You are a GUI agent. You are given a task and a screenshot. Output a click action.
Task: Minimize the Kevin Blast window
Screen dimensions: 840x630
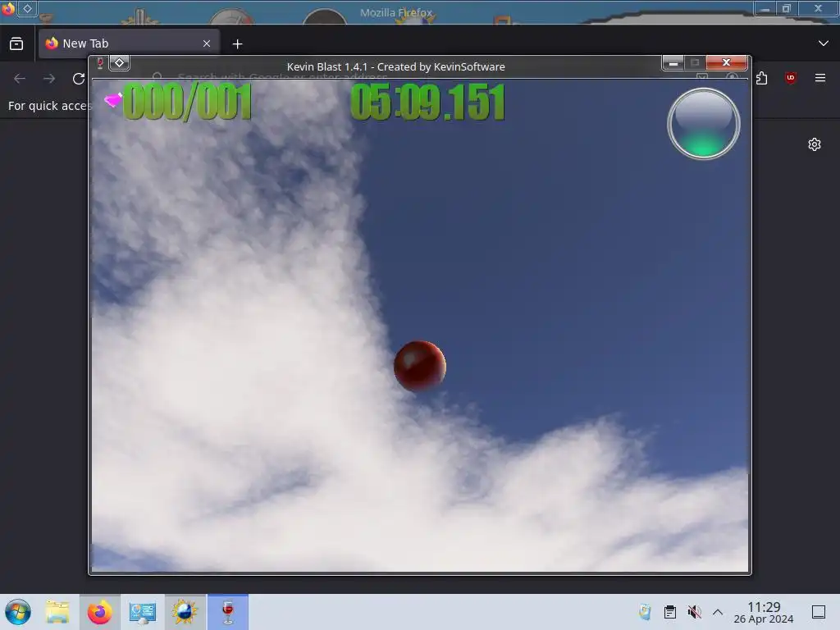673,62
